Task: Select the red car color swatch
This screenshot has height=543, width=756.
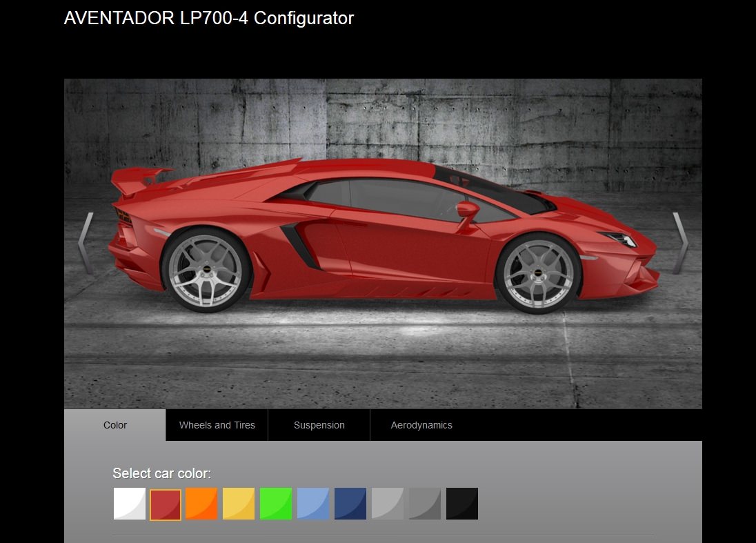Action: 166,504
